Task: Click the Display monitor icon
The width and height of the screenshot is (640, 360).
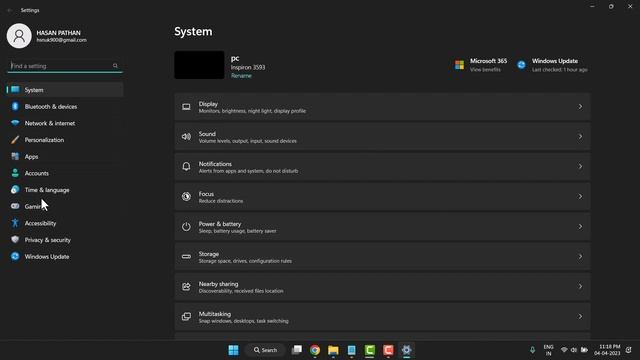Action: (x=186, y=107)
